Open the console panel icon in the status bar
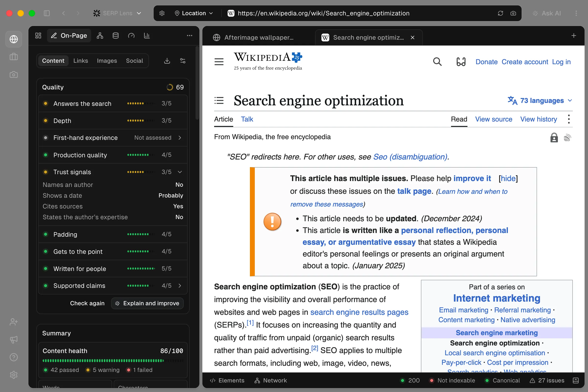Image resolution: width=588 pixels, height=392 pixels. click(x=576, y=380)
